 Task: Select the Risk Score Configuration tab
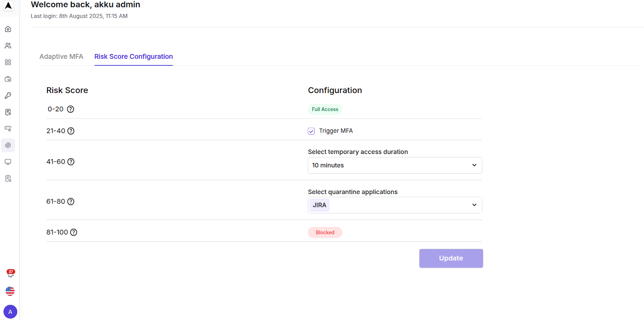click(134, 56)
